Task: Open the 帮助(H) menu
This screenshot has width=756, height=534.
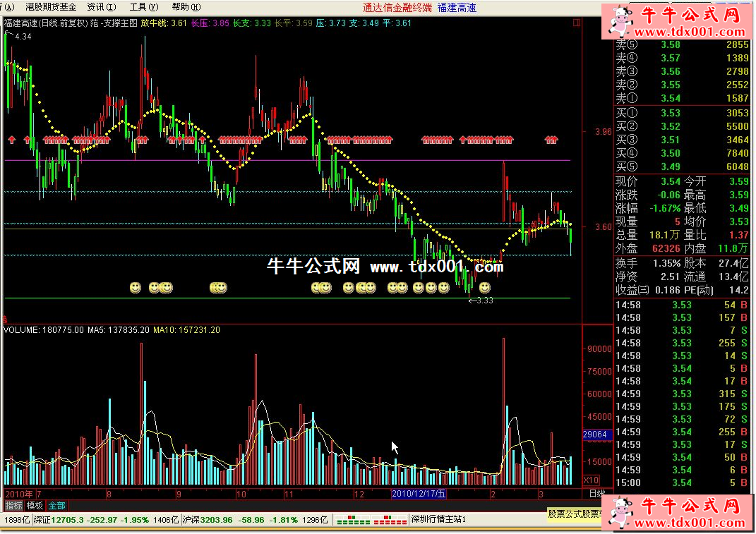Action: click(186, 7)
